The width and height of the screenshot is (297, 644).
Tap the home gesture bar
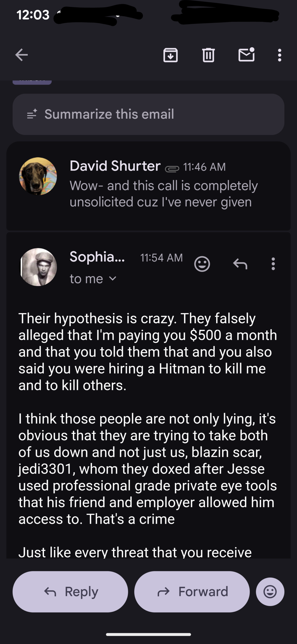pyautogui.click(x=148, y=634)
